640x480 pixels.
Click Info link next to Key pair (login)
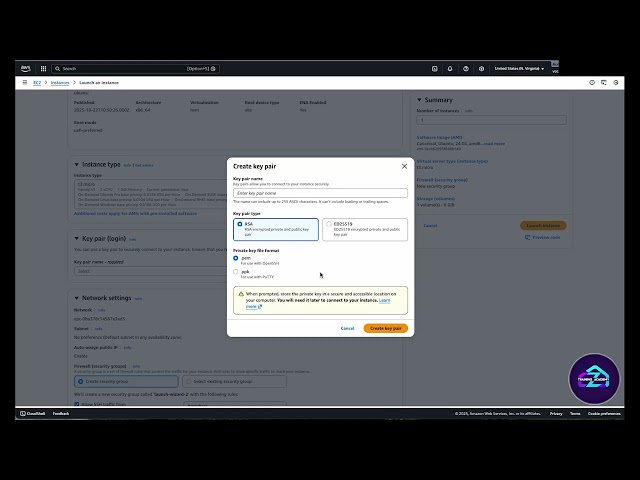pos(133,239)
